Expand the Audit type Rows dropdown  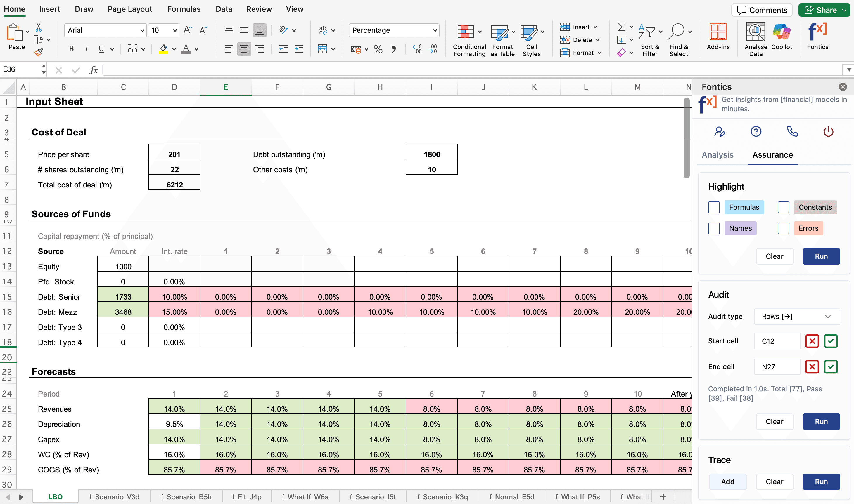coord(796,317)
